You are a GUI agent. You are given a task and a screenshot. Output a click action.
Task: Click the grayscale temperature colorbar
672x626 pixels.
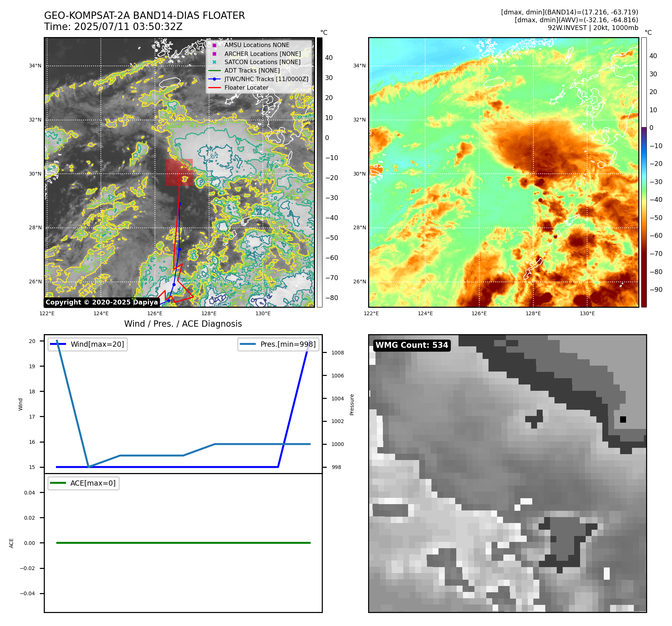[x=320, y=172]
